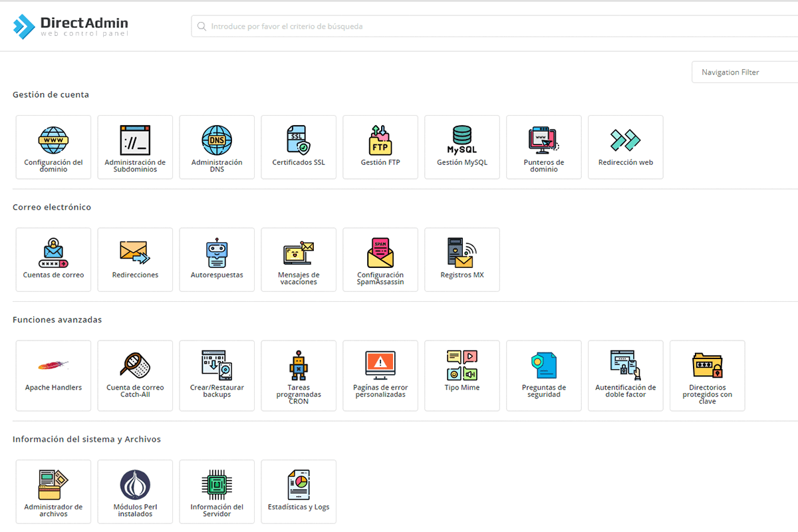Screen dimensions: 798x532
Task: Launch Gestión FTP
Action: pos(380,147)
